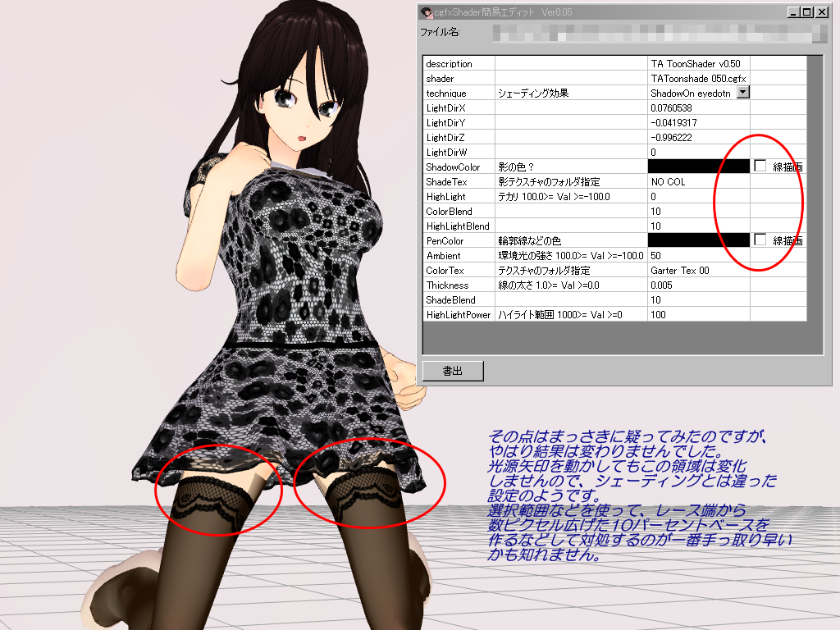Enable 線描画 checkbox in ShadowColor row
The image size is (840, 630).
pos(760,166)
